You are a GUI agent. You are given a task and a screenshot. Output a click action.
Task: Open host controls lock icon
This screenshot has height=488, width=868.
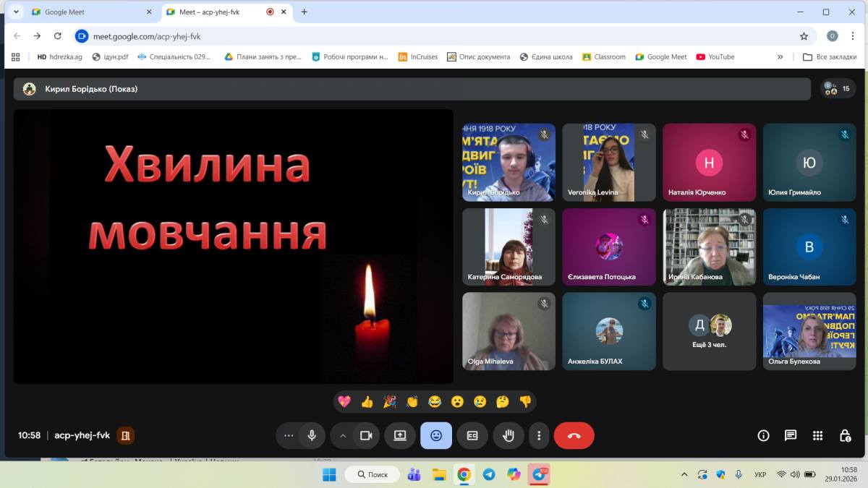(845, 435)
